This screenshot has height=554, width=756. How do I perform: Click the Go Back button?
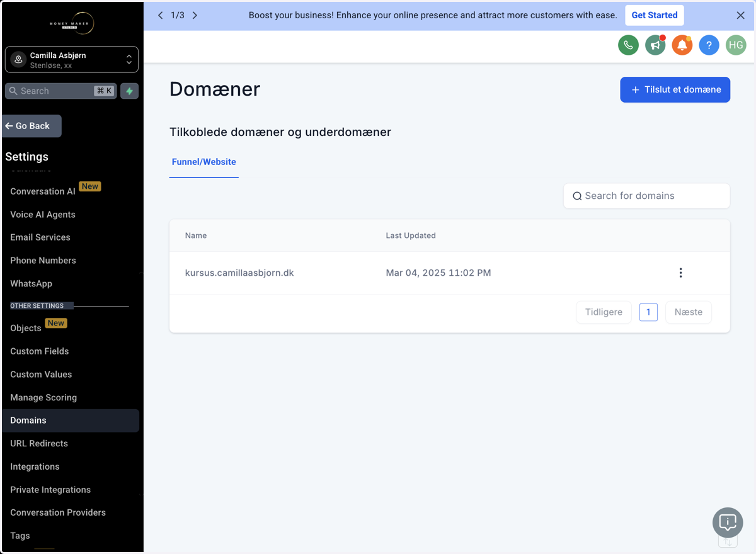(31, 126)
